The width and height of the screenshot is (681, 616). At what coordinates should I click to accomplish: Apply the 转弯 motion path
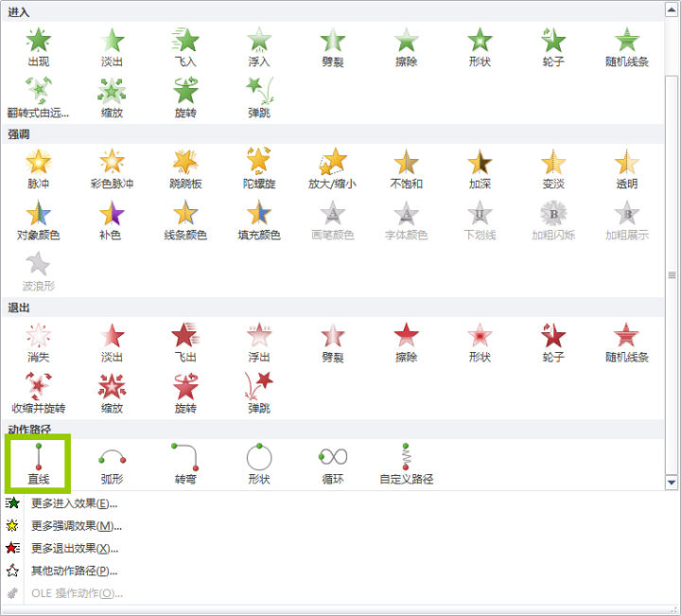(185, 464)
